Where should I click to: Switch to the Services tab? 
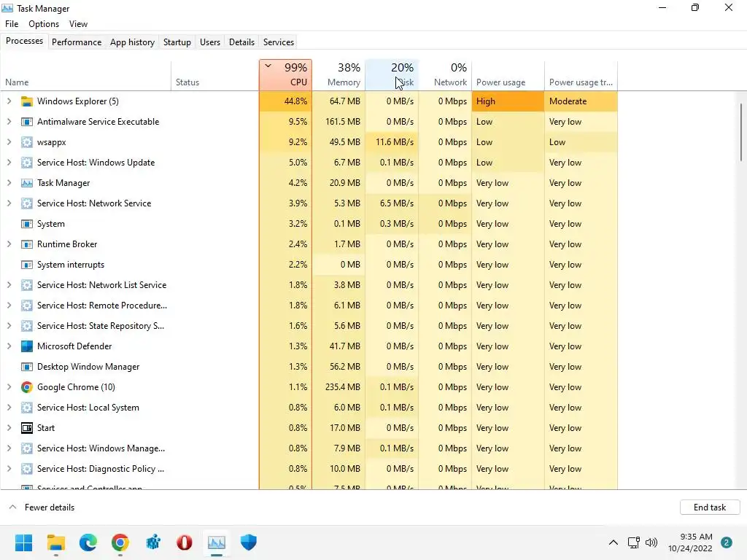279,42
